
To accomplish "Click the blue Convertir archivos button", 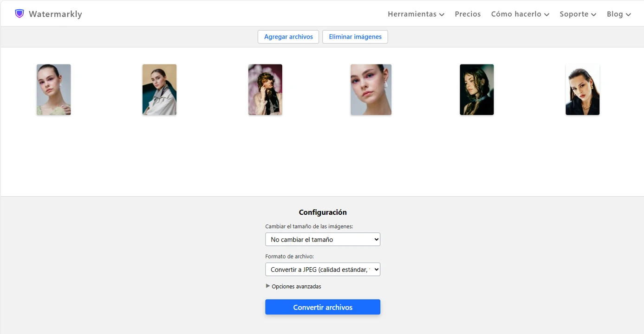I will coord(323,307).
